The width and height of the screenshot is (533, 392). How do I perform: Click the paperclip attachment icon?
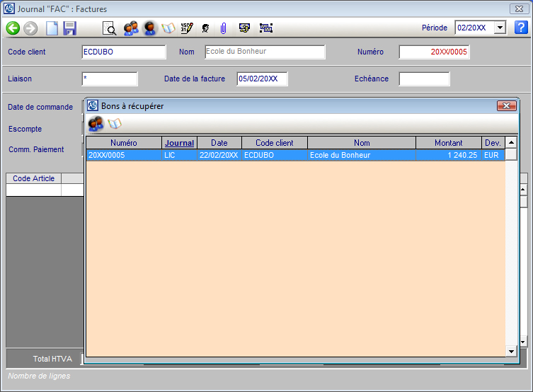click(223, 28)
